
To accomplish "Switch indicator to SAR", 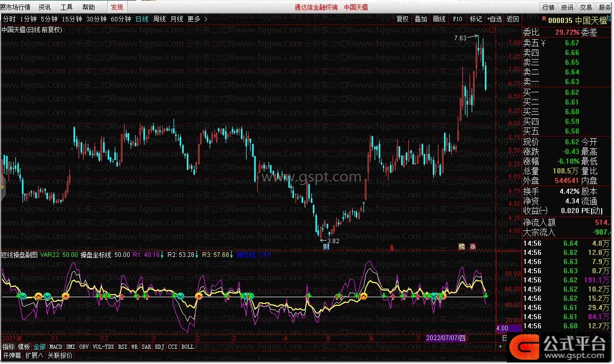I will [x=146, y=347].
